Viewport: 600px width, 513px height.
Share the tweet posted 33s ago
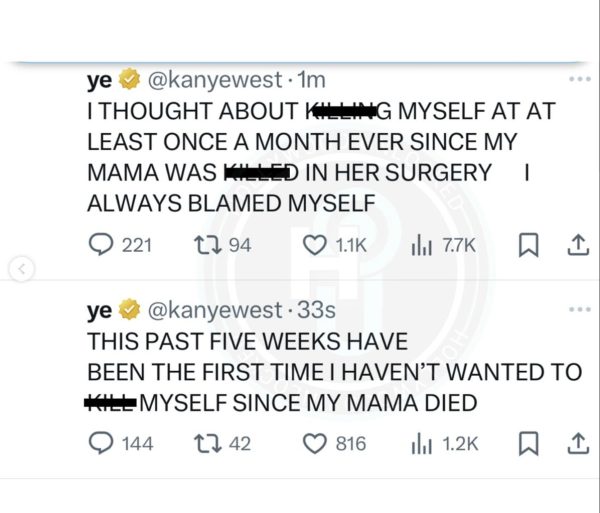click(577, 443)
